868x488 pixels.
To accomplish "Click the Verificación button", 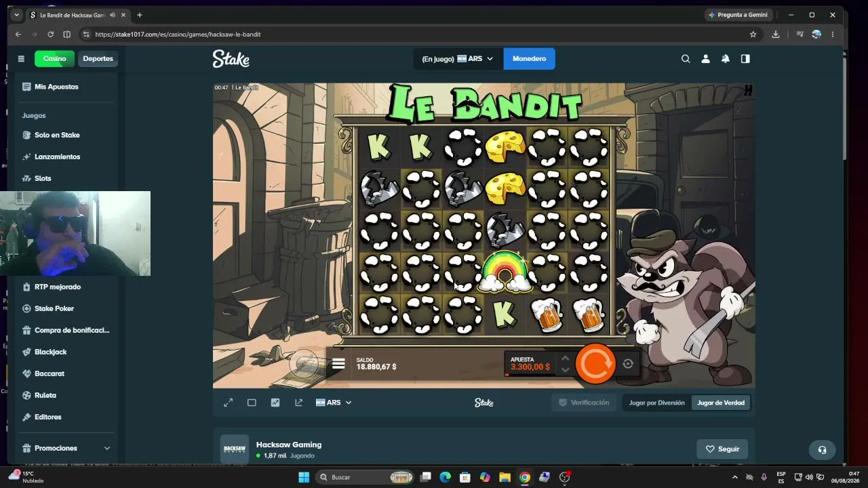I will pyautogui.click(x=583, y=403).
